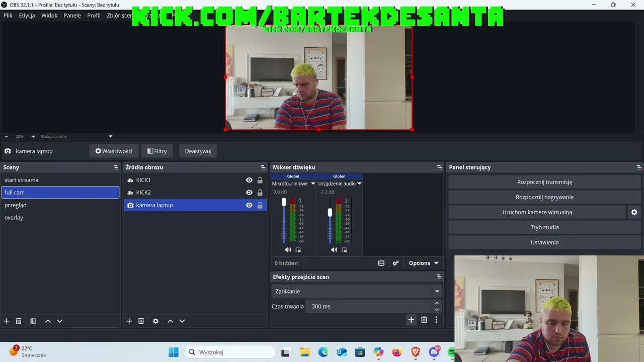
Task: Open Urządzenie audio mixer dropdown arrow
Action: tap(359, 184)
